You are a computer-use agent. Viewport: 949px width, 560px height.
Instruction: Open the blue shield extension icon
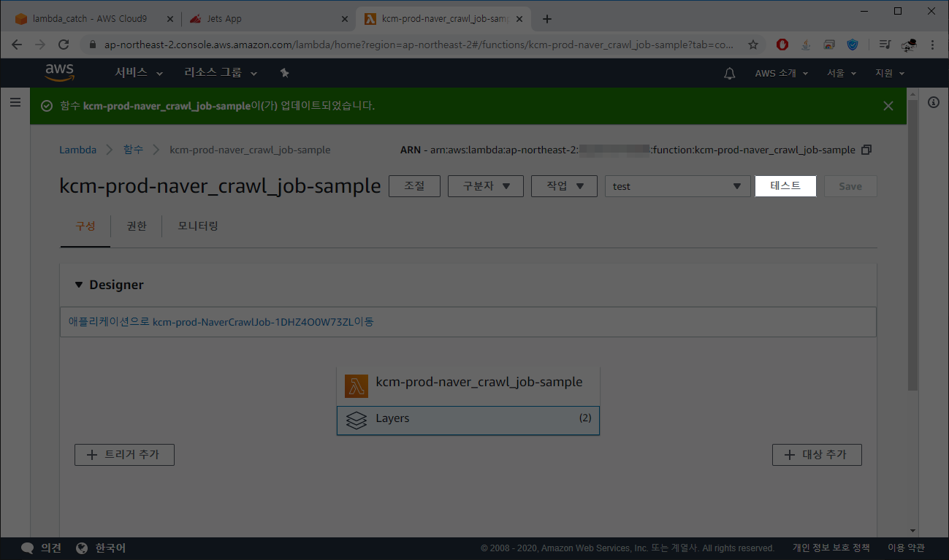(853, 45)
